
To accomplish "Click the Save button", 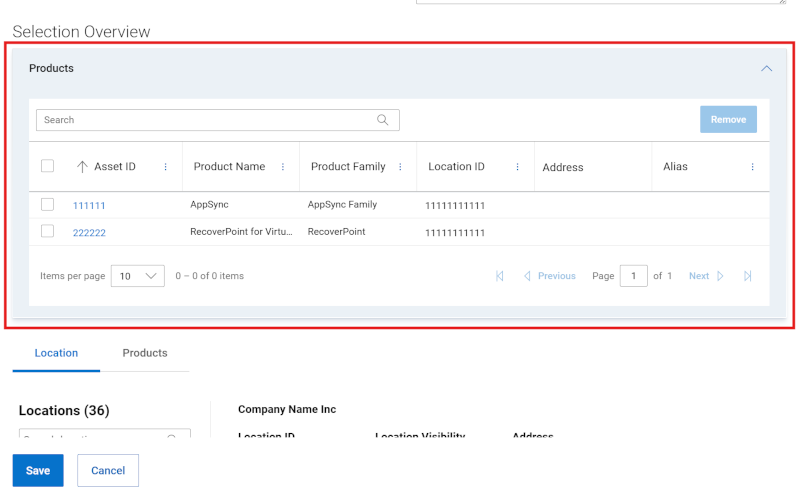I will click(x=38, y=470).
